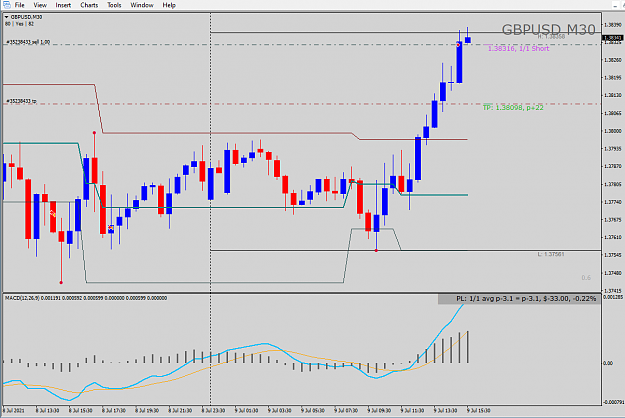Open the View menu
This screenshot has width=625, height=418.
point(40,5)
